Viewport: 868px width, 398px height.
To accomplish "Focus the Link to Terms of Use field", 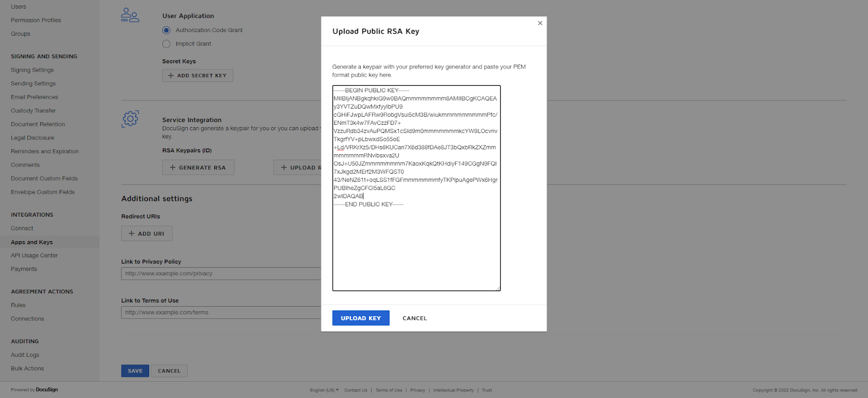I will coord(221,312).
